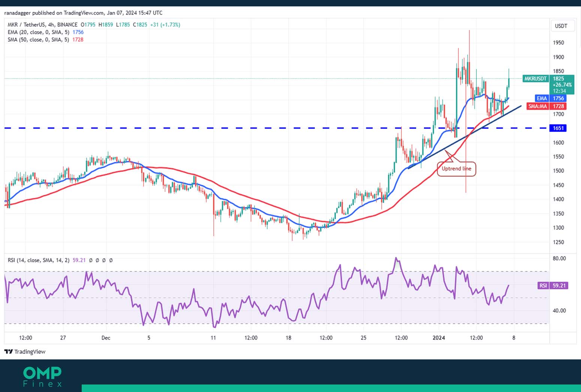Click the blue EMA tag on price axis

point(542,98)
